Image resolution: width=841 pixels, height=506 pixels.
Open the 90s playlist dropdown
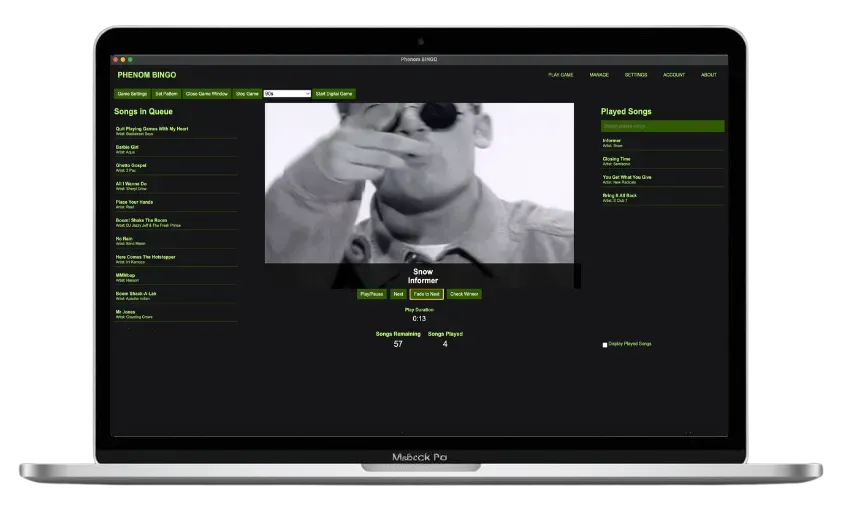[287, 94]
